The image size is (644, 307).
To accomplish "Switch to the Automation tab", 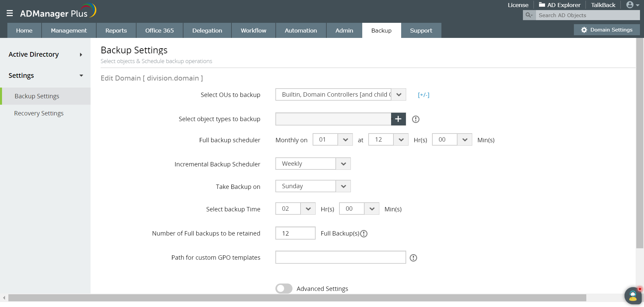I will tap(301, 31).
